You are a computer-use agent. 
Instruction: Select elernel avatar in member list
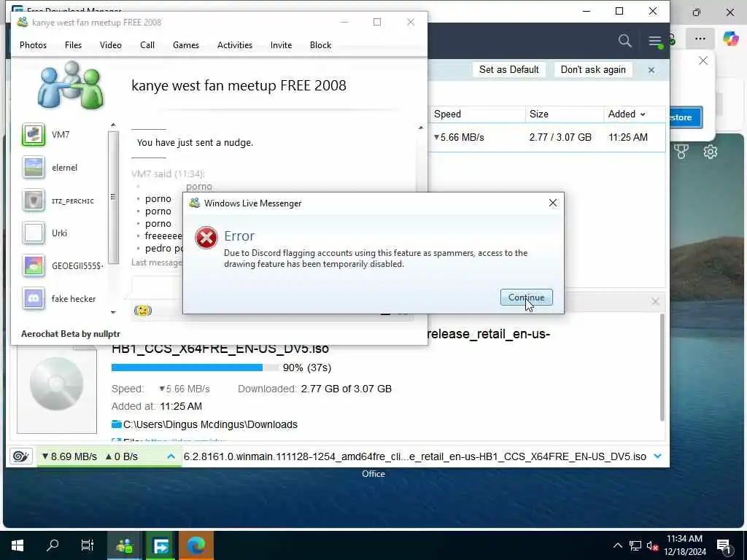pyautogui.click(x=34, y=168)
